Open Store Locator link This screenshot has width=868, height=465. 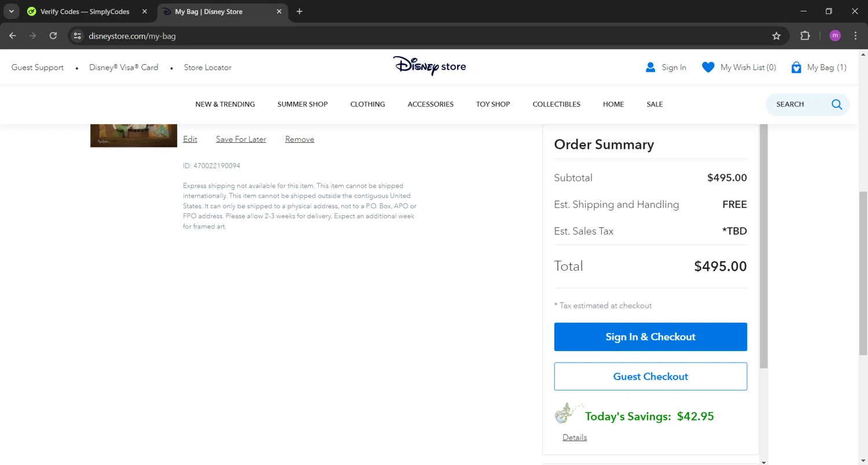click(x=208, y=67)
